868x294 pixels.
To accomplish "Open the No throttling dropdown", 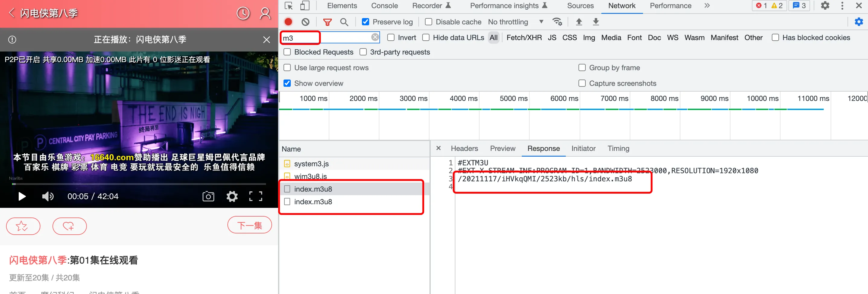I will coord(515,22).
